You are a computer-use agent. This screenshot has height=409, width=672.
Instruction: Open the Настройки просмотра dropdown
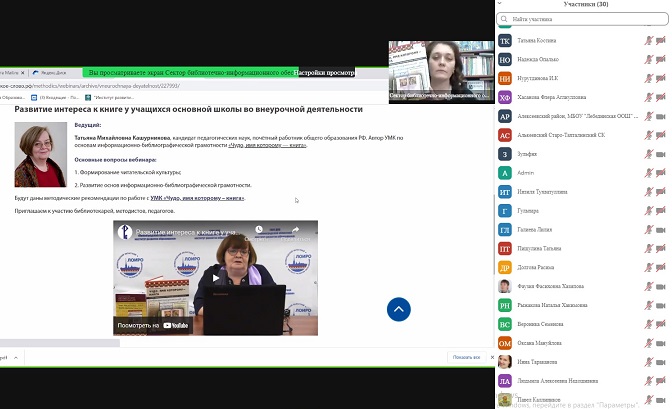click(x=325, y=72)
